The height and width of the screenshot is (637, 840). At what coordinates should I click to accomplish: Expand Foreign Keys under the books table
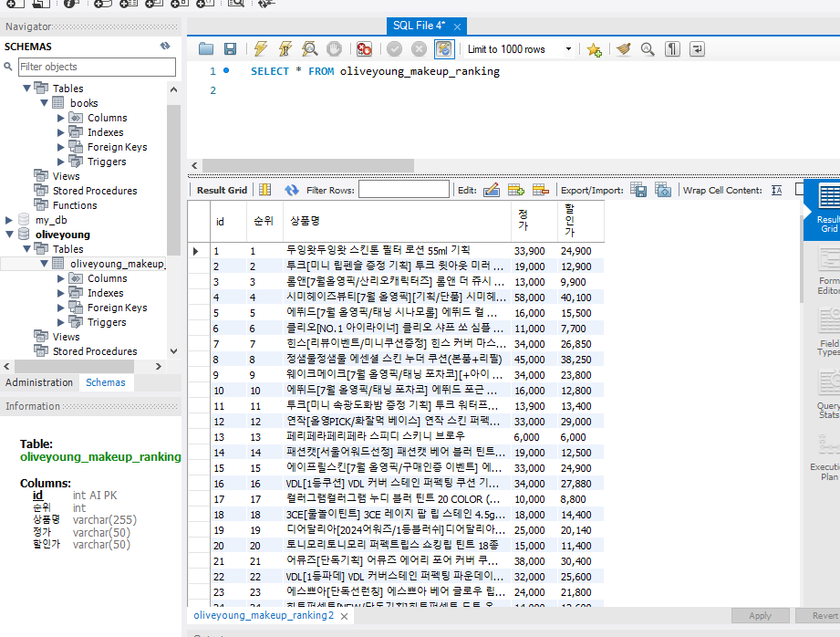click(x=60, y=147)
